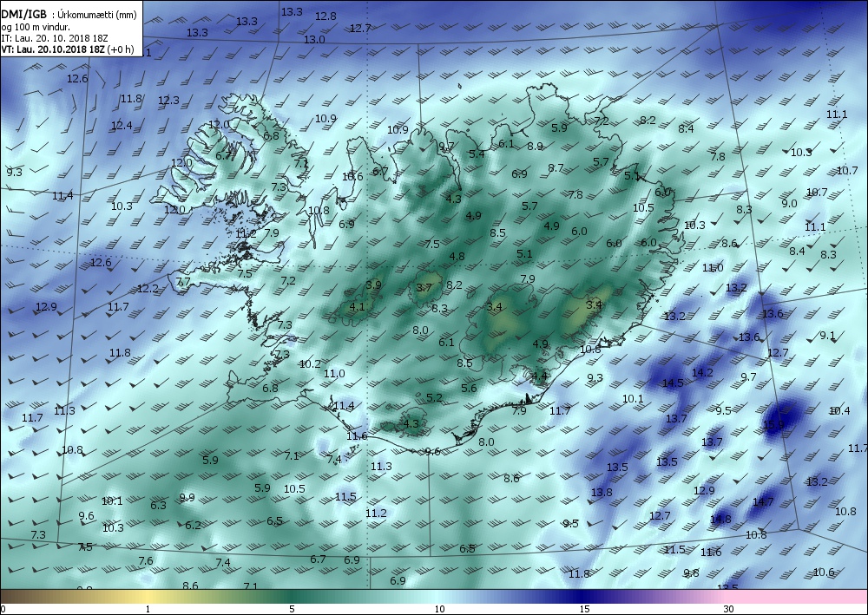Click the 4.4 value near the southeast coast
This screenshot has width=868, height=615.
coord(539,376)
